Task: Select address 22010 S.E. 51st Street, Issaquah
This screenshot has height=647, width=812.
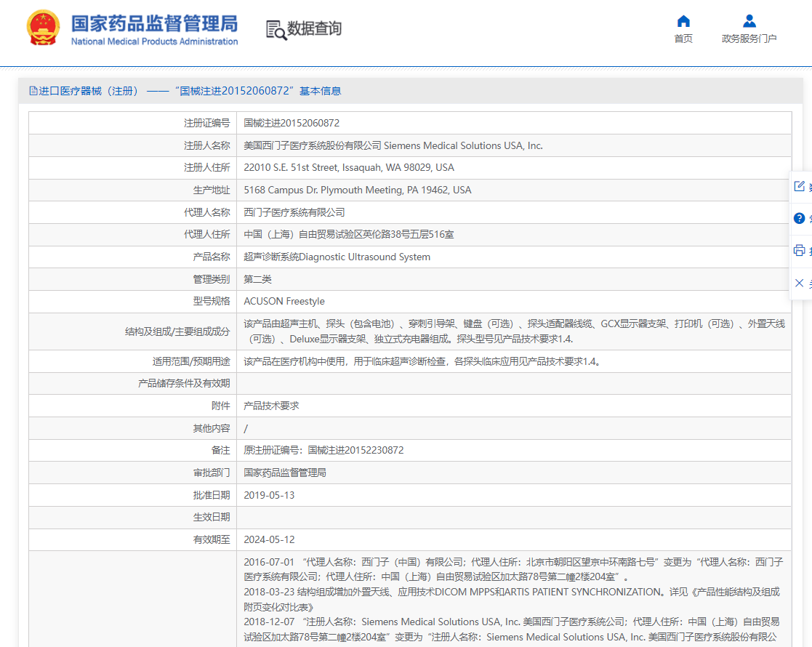Action: click(349, 168)
